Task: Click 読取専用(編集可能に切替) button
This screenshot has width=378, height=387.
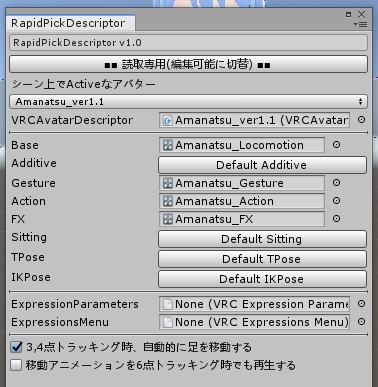Action: (188, 64)
